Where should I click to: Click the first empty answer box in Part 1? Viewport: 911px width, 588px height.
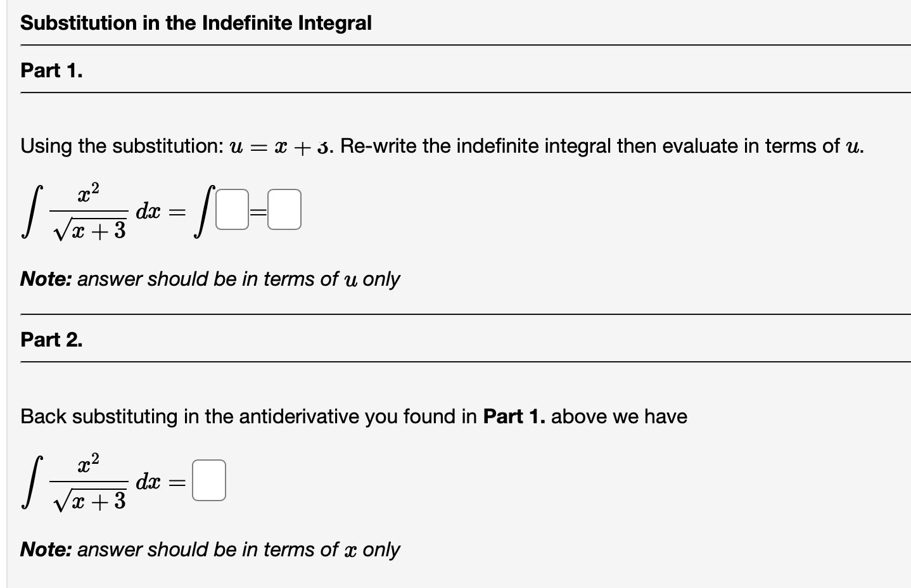[x=231, y=210]
